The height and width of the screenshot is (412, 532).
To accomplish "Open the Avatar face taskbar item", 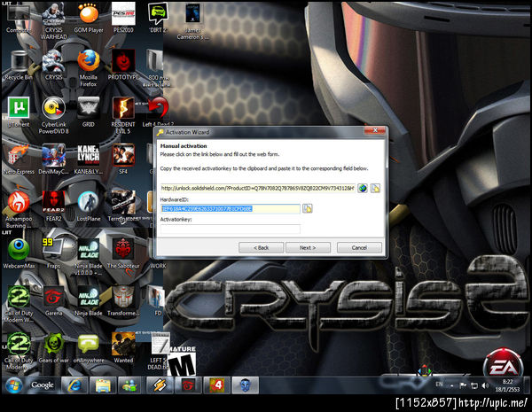I will (x=246, y=385).
